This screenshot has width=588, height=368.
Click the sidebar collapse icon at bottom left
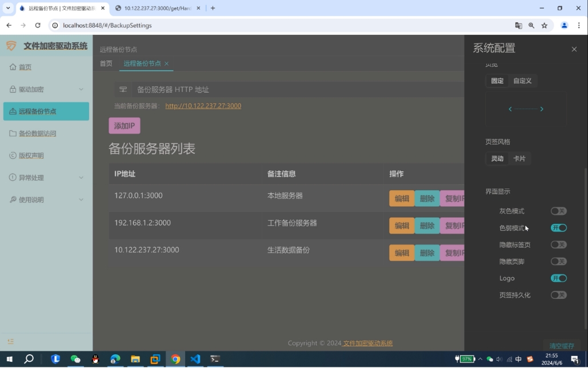pos(10,342)
